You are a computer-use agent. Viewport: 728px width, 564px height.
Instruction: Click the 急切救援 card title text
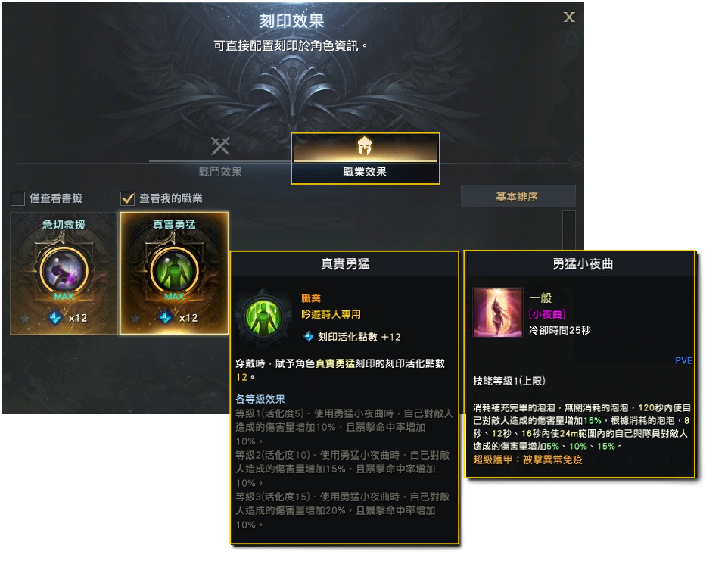click(64, 225)
